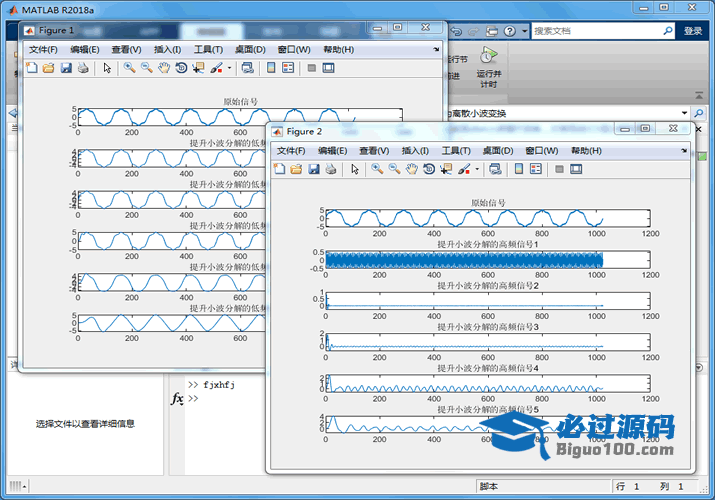This screenshot has width=715, height=500.
Task: Select Edit Plot arrow in Figure 2 toolbar
Action: [354, 169]
